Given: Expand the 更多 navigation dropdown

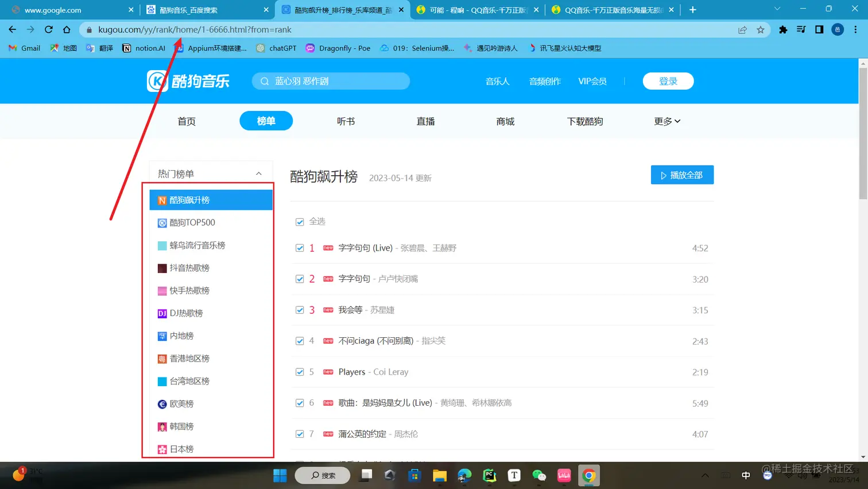Looking at the screenshot, I should tap(667, 121).
